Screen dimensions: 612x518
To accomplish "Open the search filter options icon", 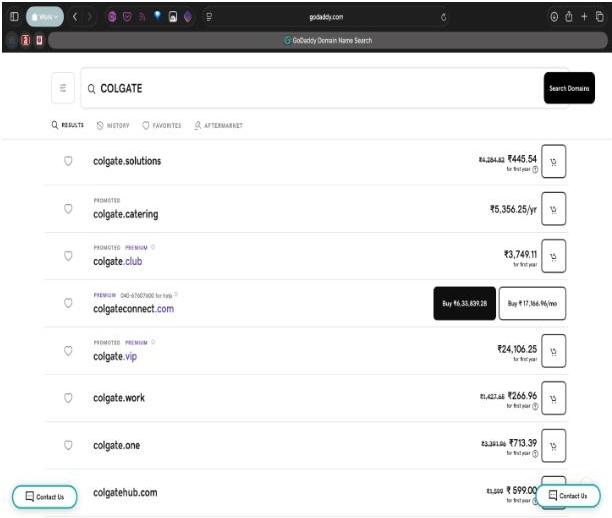I will tap(63, 88).
